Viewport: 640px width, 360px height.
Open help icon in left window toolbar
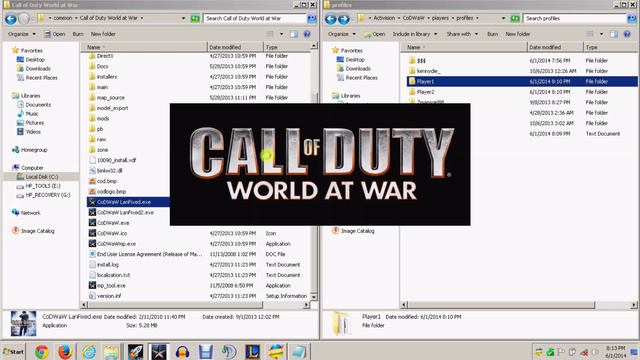[x=307, y=34]
